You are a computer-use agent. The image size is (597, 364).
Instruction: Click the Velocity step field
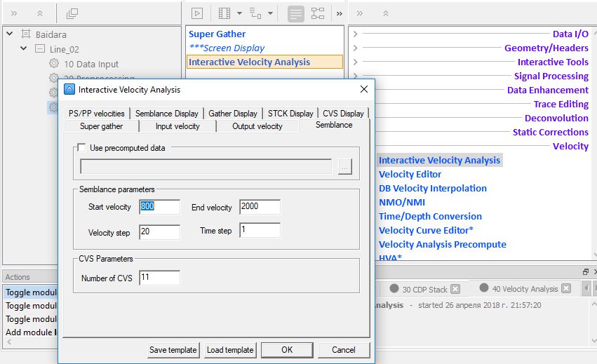tap(159, 232)
